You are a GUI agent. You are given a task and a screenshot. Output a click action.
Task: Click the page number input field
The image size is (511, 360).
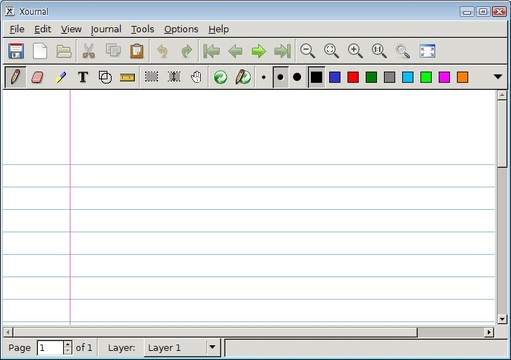tap(50, 348)
